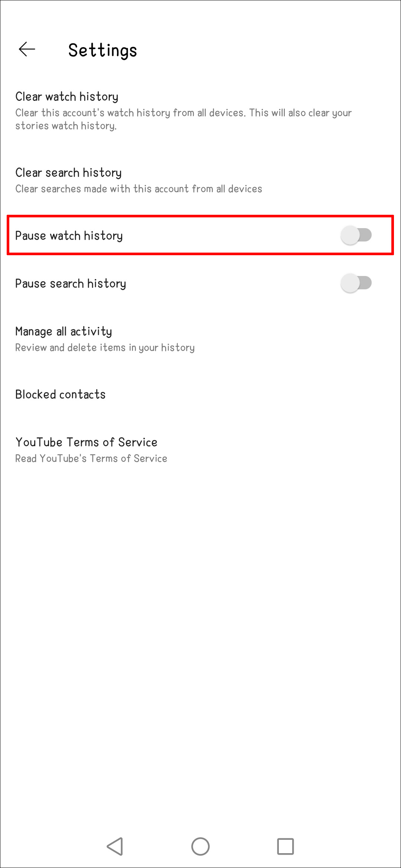Go back using the top-left arrow
Screen dimensions: 401x868
click(x=27, y=49)
